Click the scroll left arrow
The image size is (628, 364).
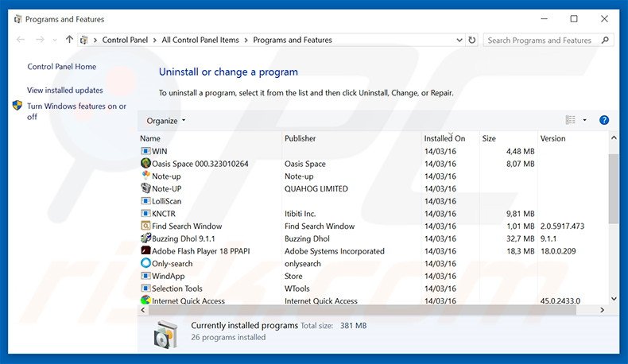143,310
